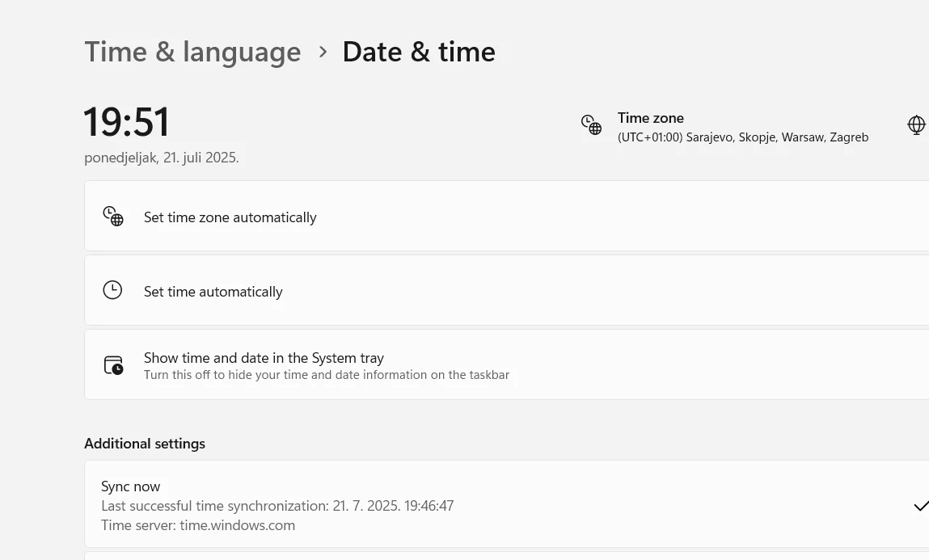Click the checkmark icon in Sync now row
This screenshot has width=929, height=560.
pos(921,506)
